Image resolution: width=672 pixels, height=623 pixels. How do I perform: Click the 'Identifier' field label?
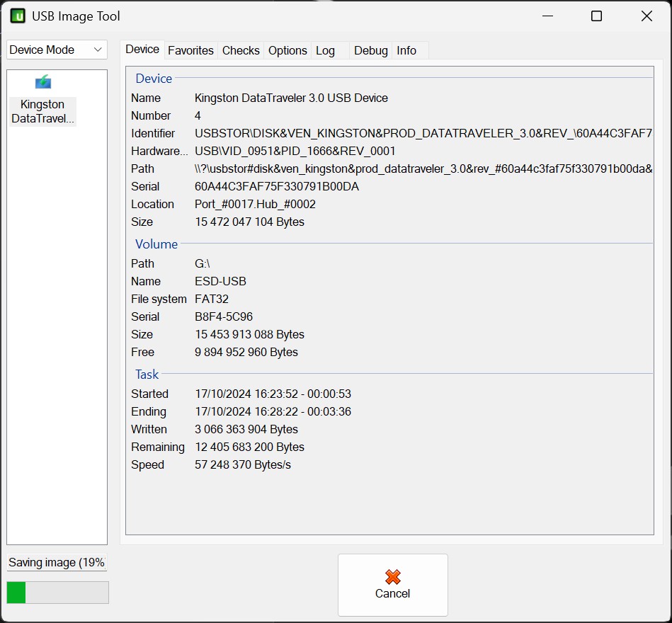point(153,133)
